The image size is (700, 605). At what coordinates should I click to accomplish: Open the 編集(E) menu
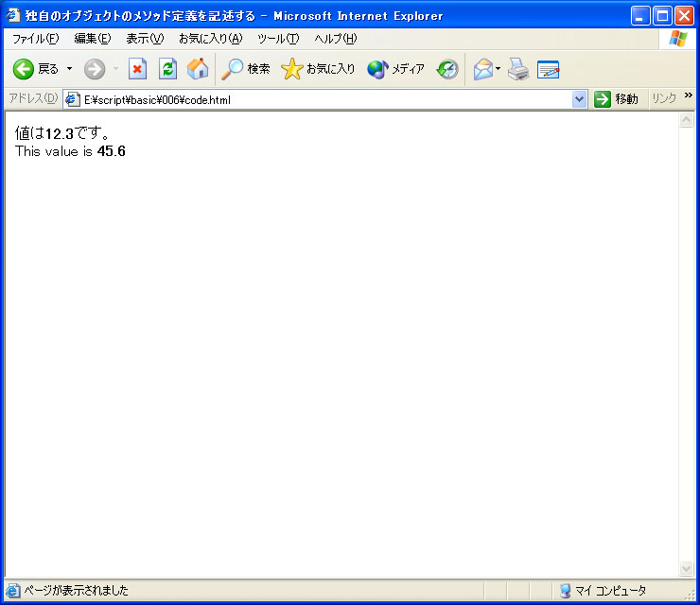click(x=93, y=39)
